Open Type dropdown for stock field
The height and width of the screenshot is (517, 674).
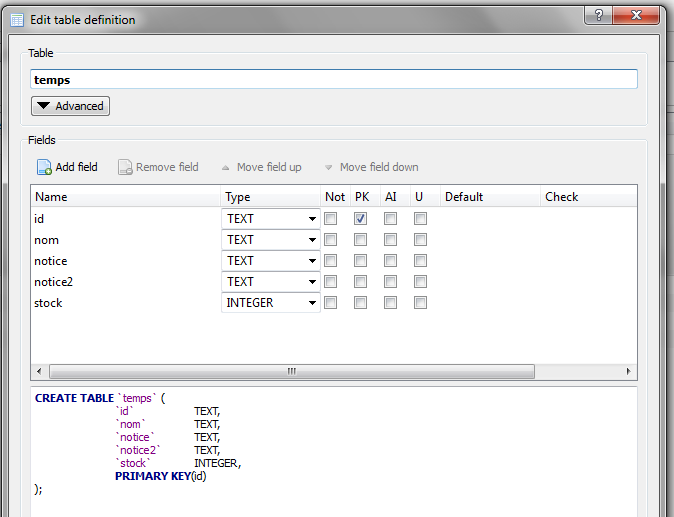pyautogui.click(x=312, y=303)
